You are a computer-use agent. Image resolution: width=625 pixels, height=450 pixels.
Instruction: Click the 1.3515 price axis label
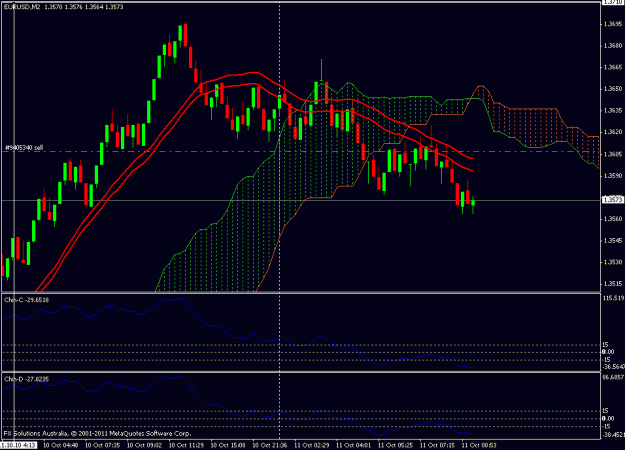click(613, 284)
